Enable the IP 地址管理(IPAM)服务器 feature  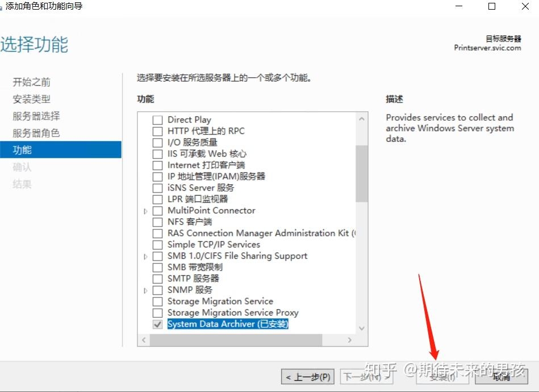point(157,176)
